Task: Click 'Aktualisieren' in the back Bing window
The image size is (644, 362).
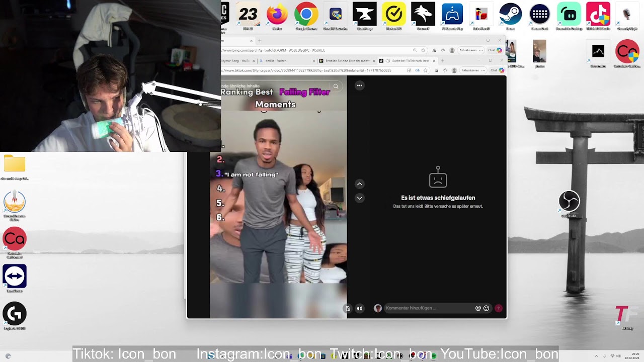Action: pyautogui.click(x=471, y=50)
